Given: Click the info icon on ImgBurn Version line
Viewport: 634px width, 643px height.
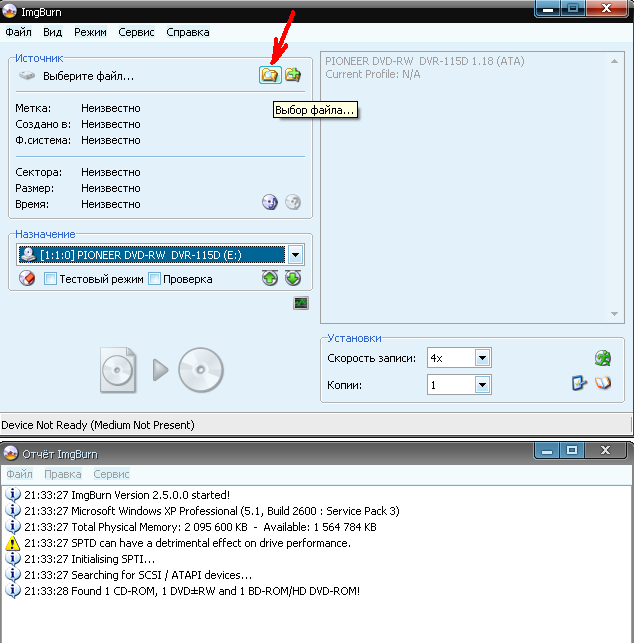Looking at the screenshot, I should pyautogui.click(x=13, y=495).
